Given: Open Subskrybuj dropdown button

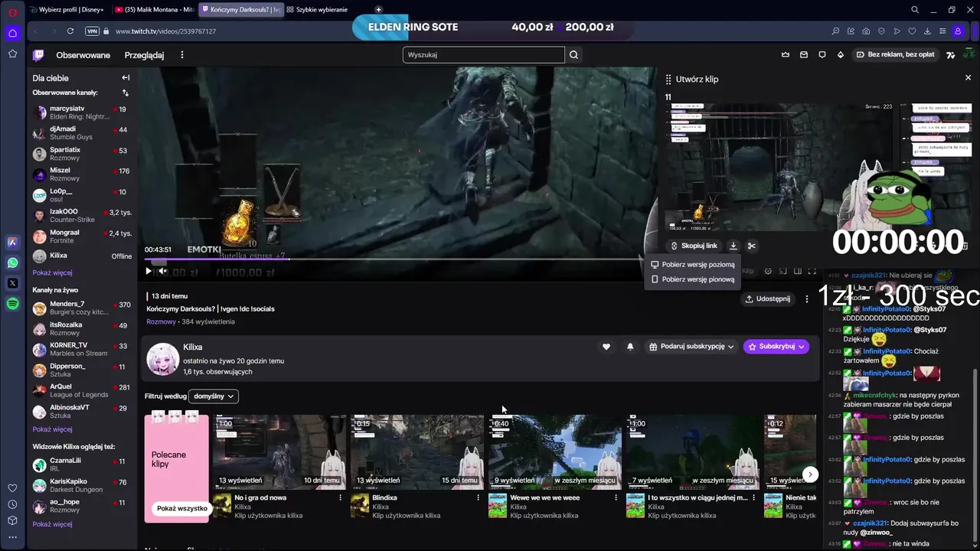Looking at the screenshot, I should (776, 347).
